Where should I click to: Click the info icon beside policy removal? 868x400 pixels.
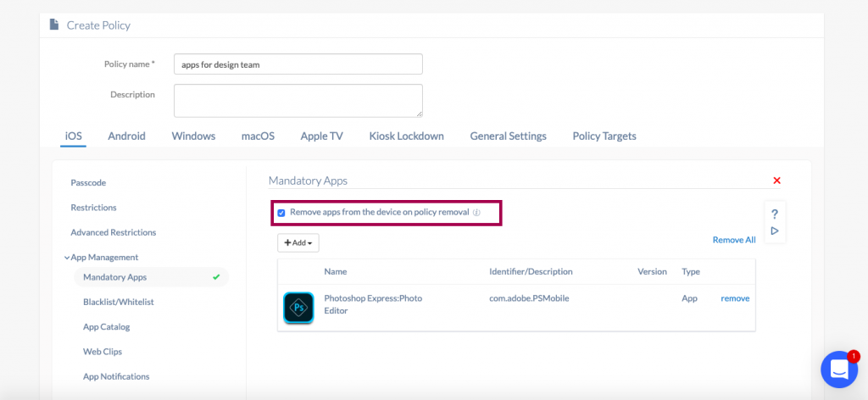point(476,213)
